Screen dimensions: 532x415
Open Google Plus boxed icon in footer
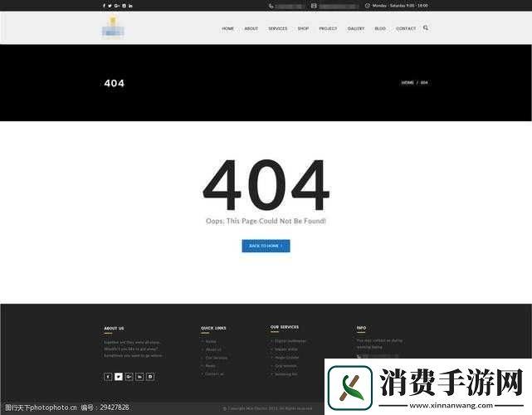129,377
